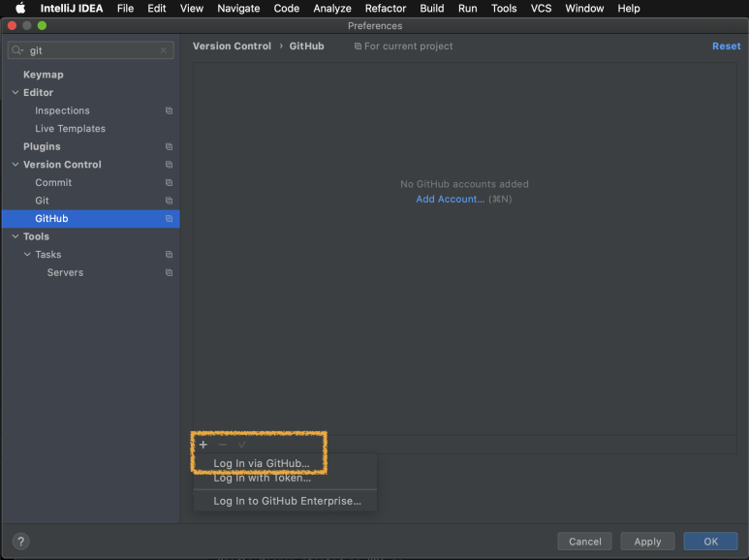Viewport: 749px width, 560px height.
Task: Click project-level icon next to Inspections
Action: tap(170, 110)
